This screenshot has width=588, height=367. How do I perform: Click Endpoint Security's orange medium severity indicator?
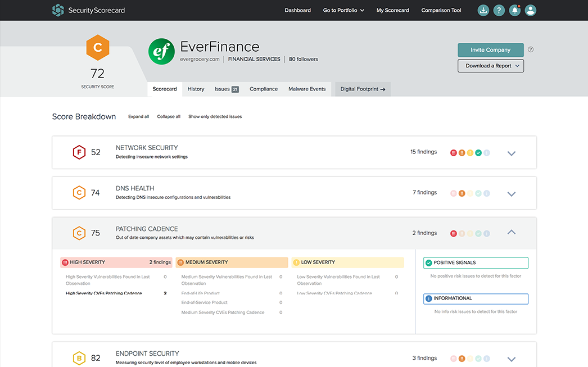coord(462,359)
